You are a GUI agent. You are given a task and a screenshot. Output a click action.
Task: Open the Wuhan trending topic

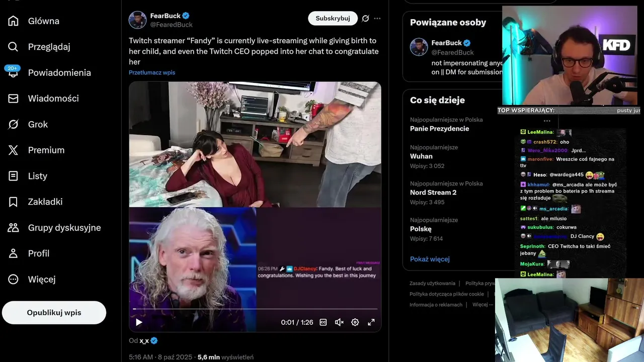[x=421, y=156]
